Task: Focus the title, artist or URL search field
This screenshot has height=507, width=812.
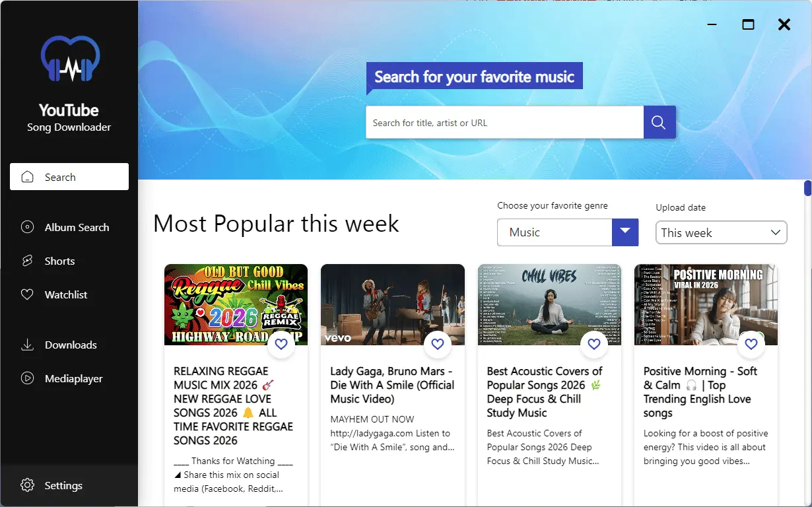Action: [x=505, y=122]
